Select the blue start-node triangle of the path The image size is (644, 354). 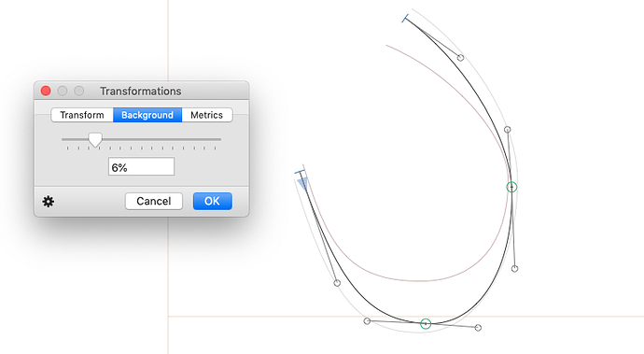click(x=302, y=183)
